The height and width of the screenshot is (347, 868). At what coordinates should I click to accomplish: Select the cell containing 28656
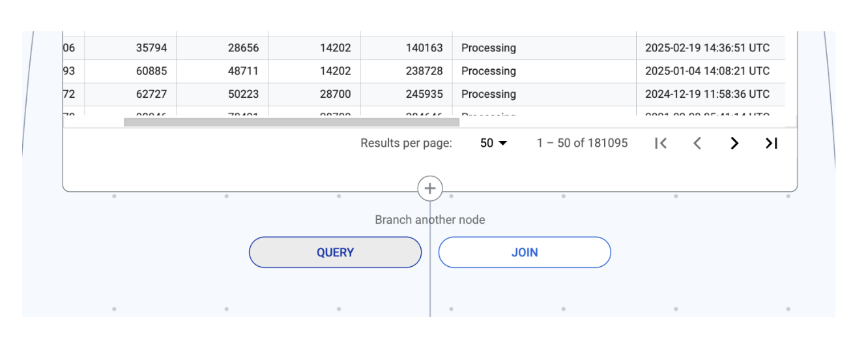pos(243,48)
